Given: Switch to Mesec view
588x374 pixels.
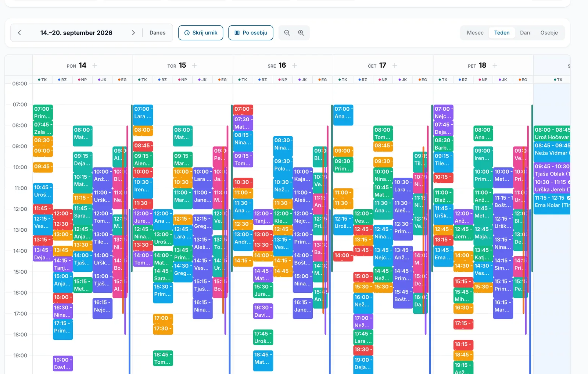Looking at the screenshot, I should click(475, 33).
